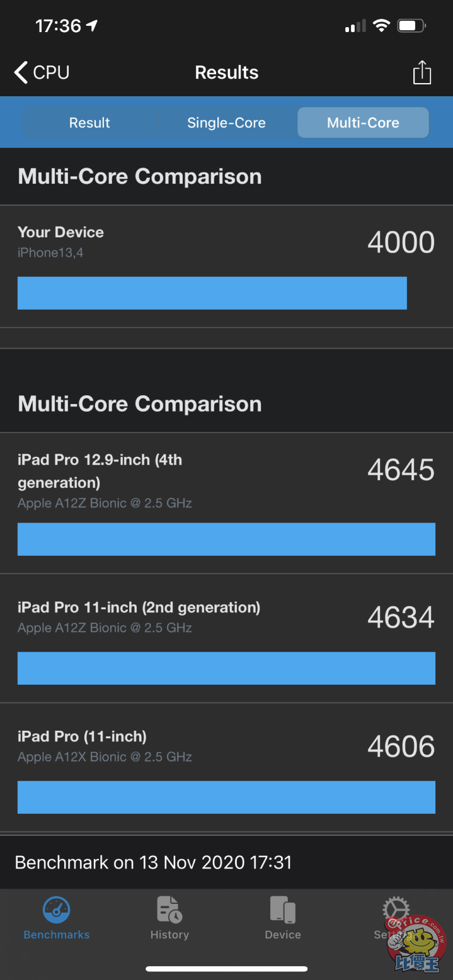453x980 pixels.
Task: Tap the 4645 score value
Action: (401, 470)
